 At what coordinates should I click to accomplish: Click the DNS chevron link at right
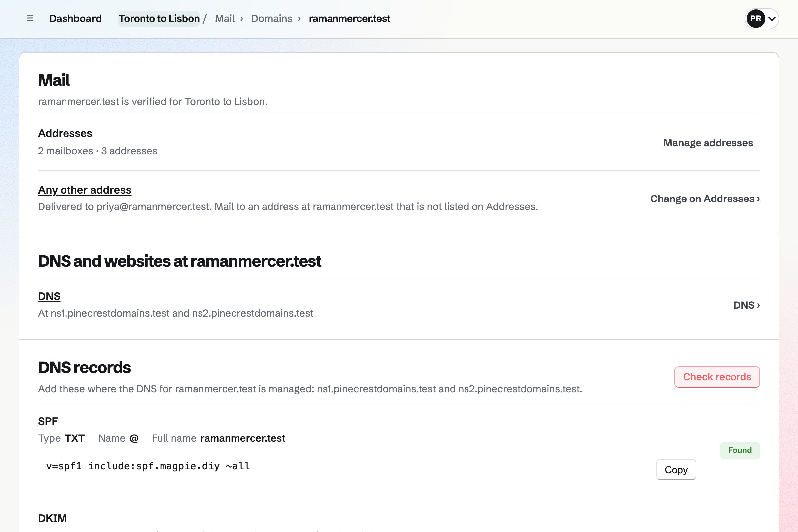coord(747,305)
